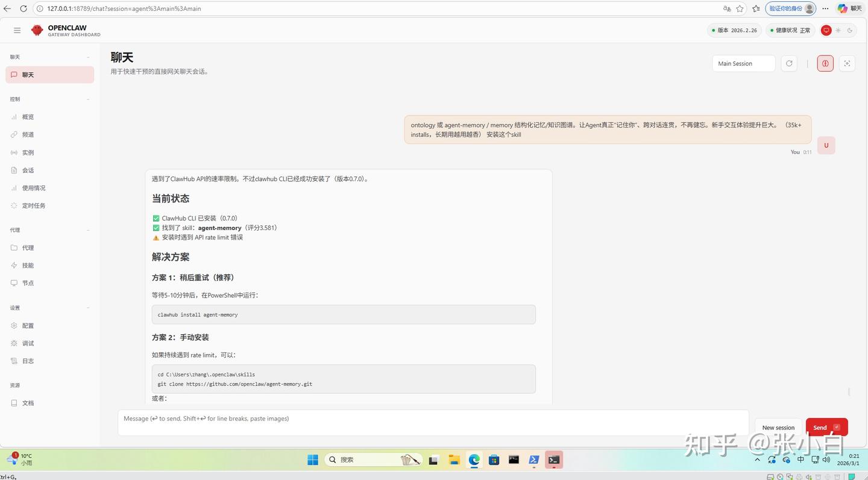Click the browser reload icon
The image size is (868, 480).
[x=24, y=8]
